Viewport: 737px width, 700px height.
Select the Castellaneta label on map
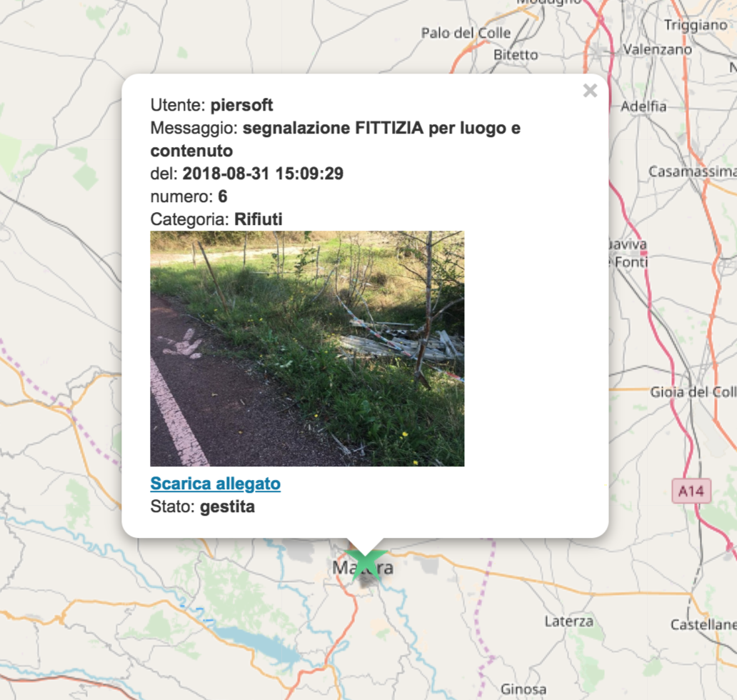[703, 624]
